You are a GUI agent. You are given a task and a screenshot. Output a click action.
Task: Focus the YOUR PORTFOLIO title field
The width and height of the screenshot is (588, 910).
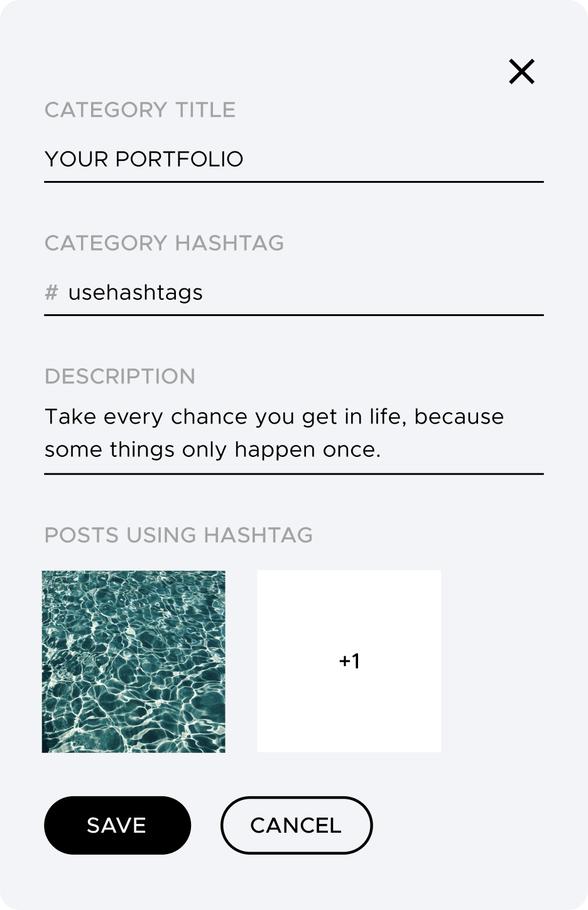tap(294, 159)
